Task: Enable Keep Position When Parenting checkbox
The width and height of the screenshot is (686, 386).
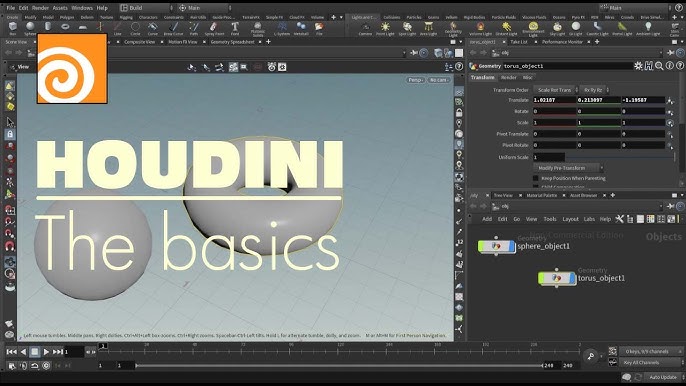Action: click(x=536, y=178)
